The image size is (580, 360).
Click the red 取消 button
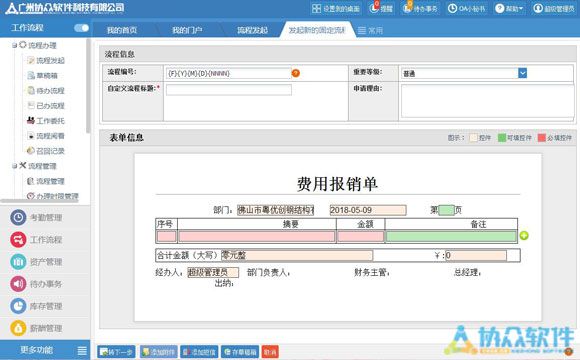pos(270,352)
